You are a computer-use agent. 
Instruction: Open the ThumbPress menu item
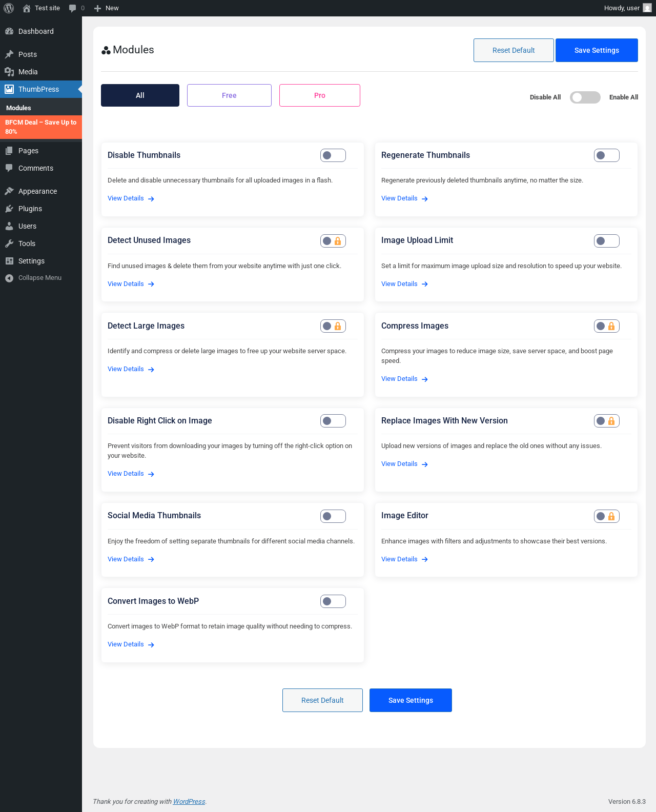click(41, 89)
